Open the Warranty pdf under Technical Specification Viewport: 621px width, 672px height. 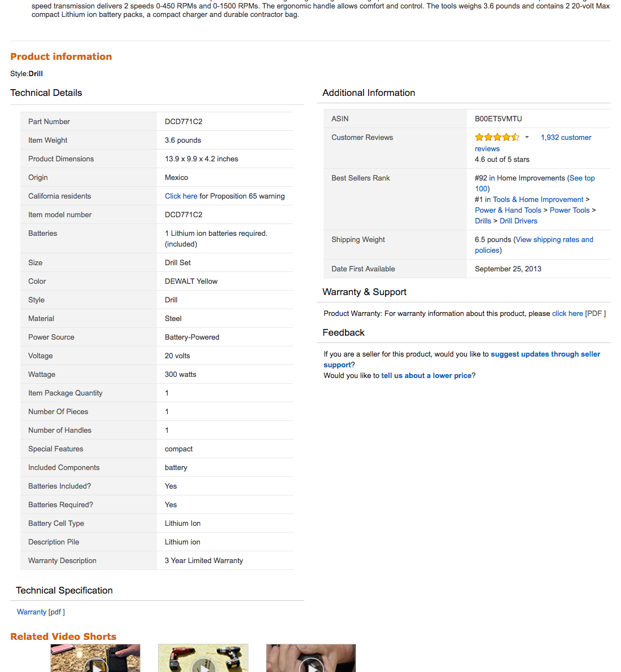(31, 612)
